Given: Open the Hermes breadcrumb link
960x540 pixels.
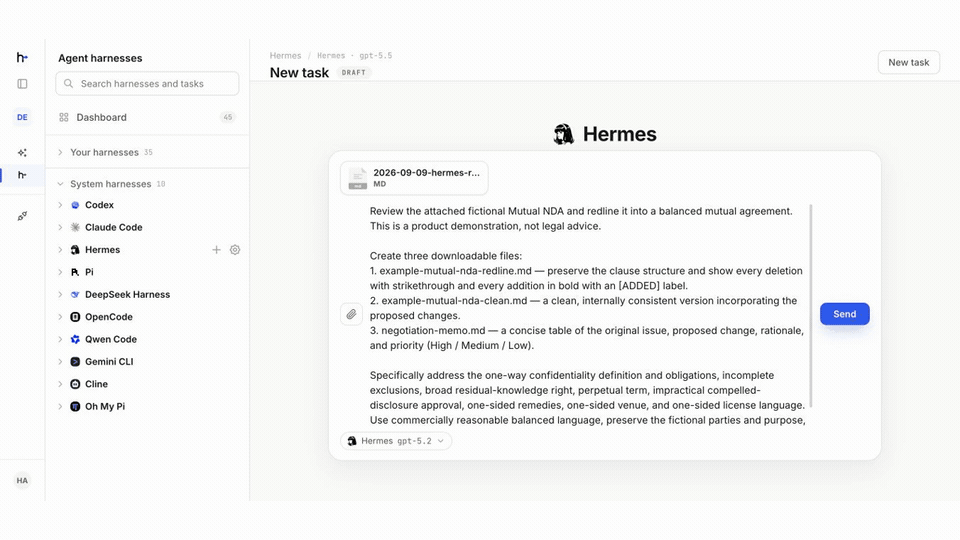Looking at the screenshot, I should (x=285, y=56).
